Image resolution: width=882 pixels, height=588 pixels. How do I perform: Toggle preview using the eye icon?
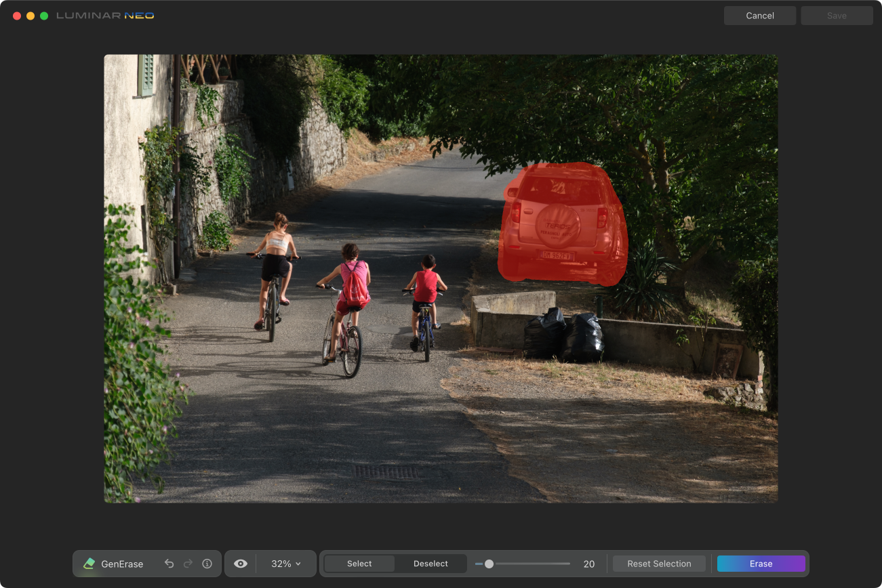[x=240, y=563]
